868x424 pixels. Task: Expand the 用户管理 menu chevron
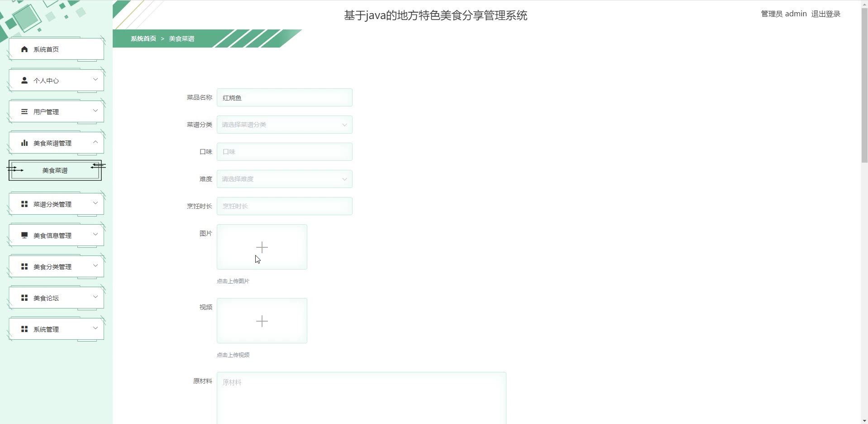tap(95, 111)
